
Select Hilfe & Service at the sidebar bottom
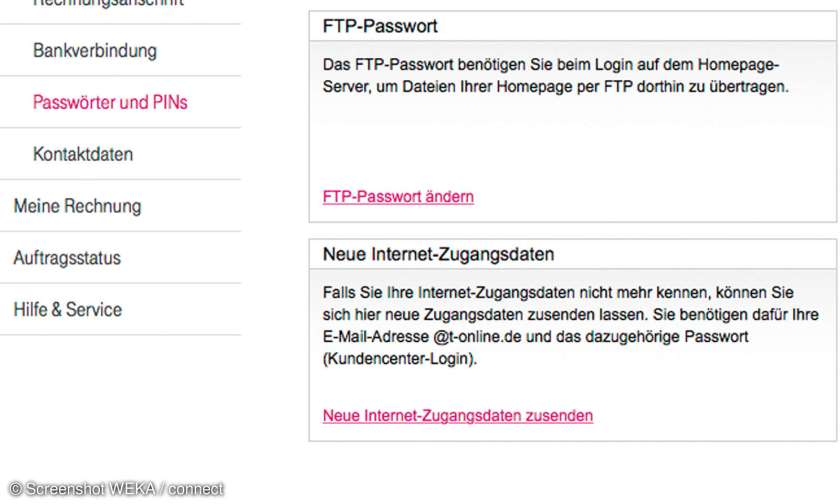[67, 309]
